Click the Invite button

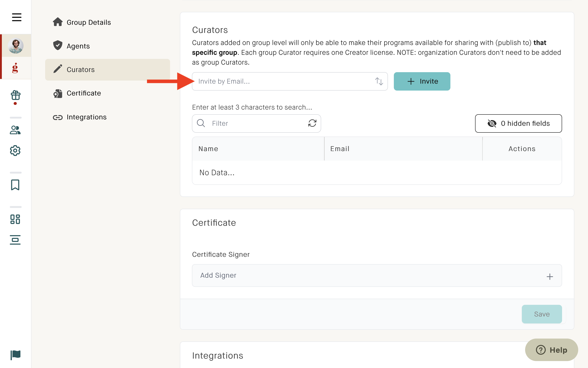422,81
